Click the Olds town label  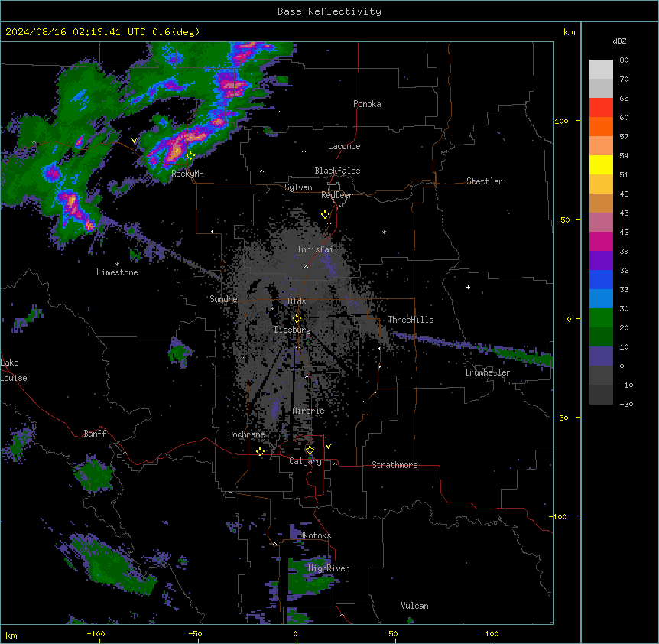[x=297, y=301]
